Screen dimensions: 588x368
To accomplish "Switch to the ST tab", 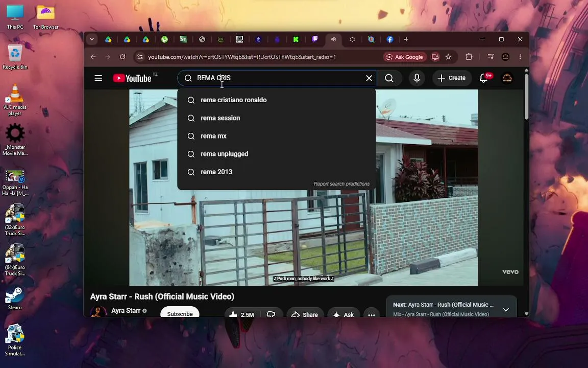I will pyautogui.click(x=183, y=39).
